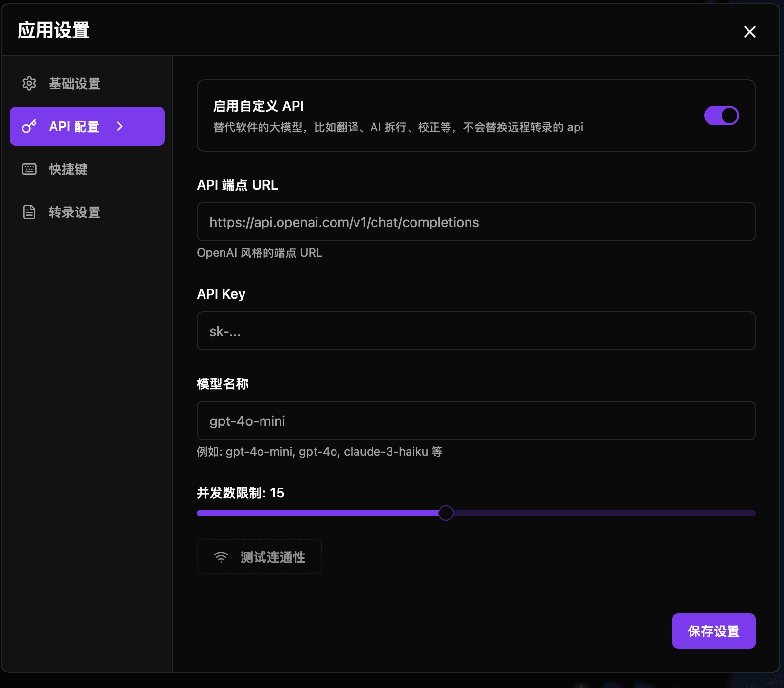784x688 pixels.
Task: Go to the 转录设置 section
Action: point(75,212)
